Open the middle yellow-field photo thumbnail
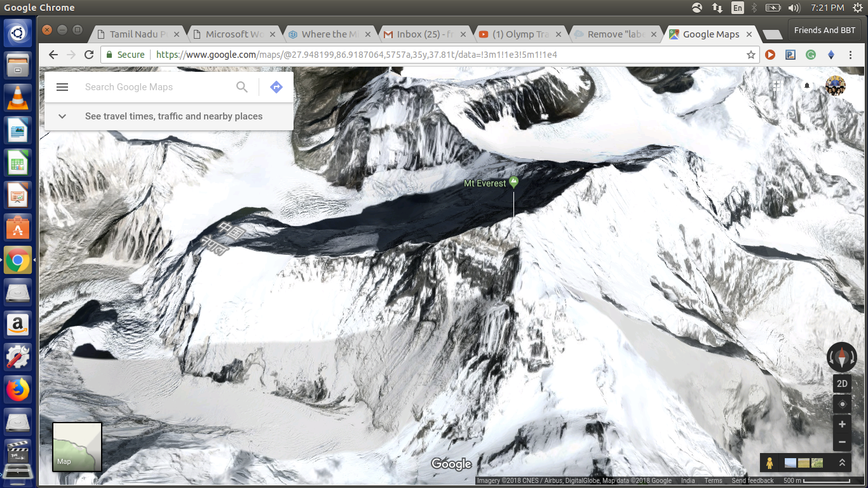The height and width of the screenshot is (488, 868). point(804,463)
